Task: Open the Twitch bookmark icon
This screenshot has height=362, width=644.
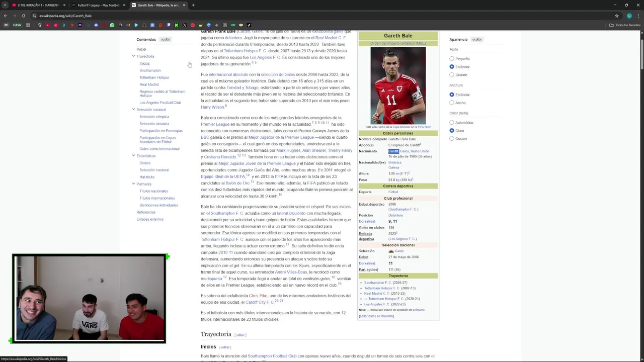Action: point(169,25)
